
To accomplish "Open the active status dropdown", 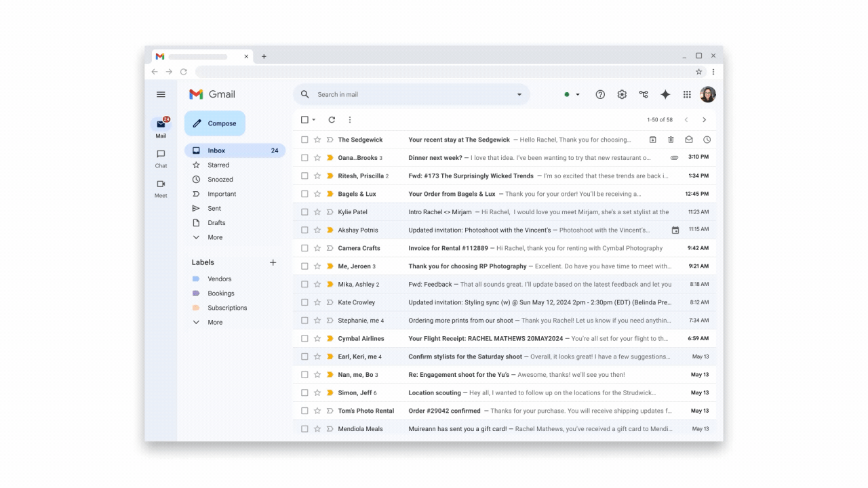I will [x=578, y=95].
